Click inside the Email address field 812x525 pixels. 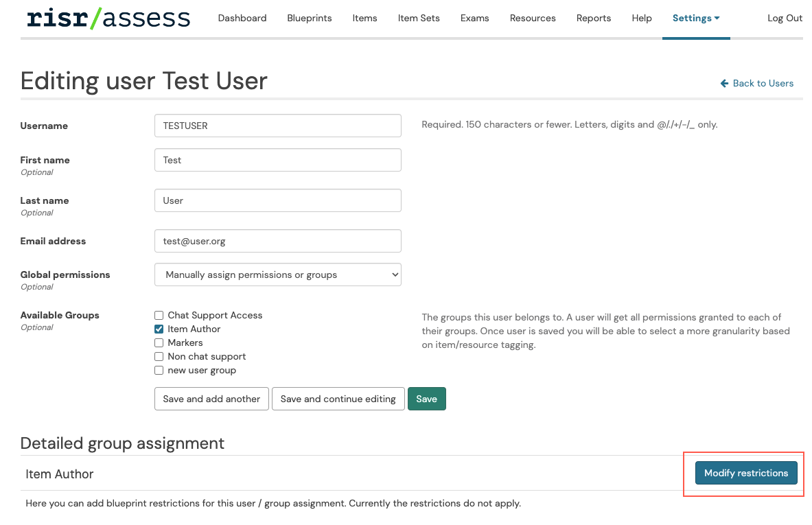point(277,241)
